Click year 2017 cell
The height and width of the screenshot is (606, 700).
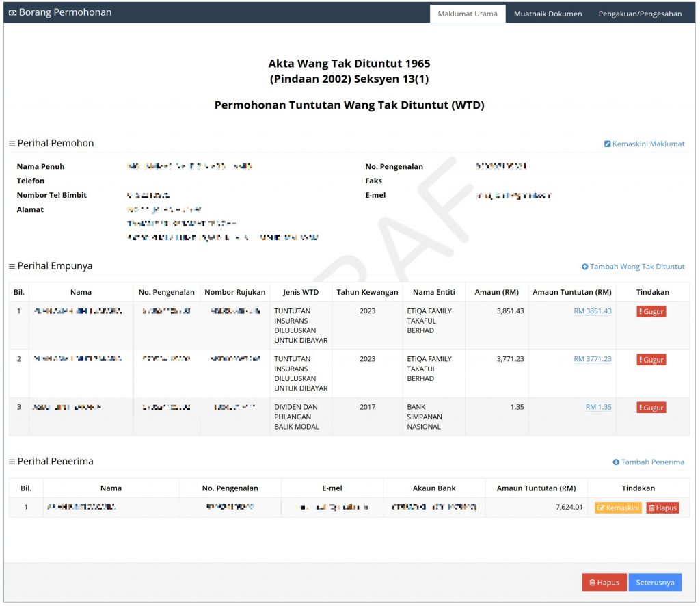(367, 417)
